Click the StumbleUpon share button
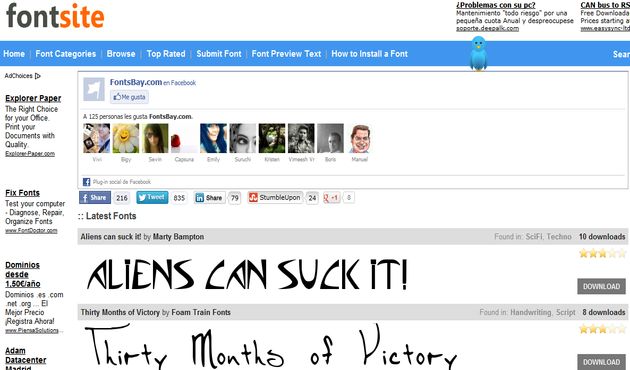 click(x=275, y=197)
